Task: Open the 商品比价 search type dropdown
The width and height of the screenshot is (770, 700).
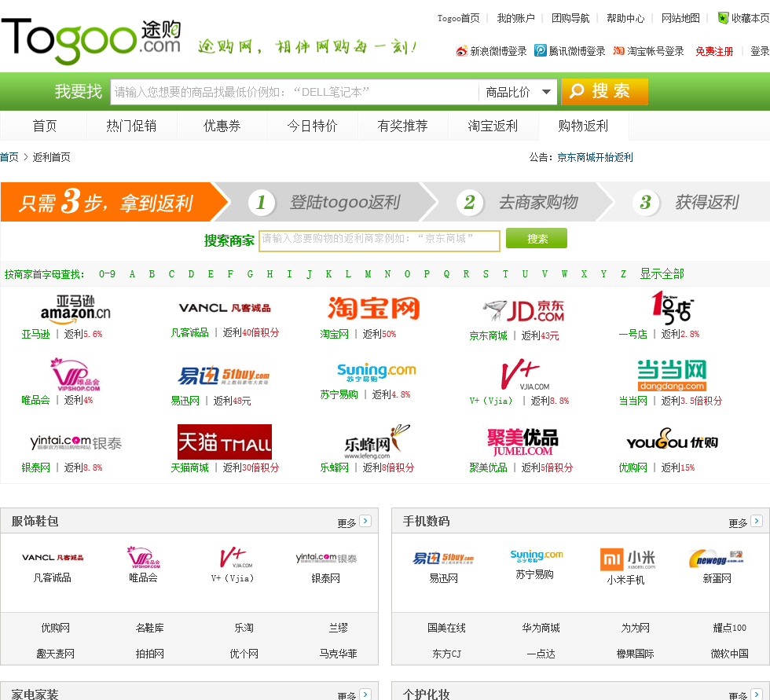Action: (518, 92)
